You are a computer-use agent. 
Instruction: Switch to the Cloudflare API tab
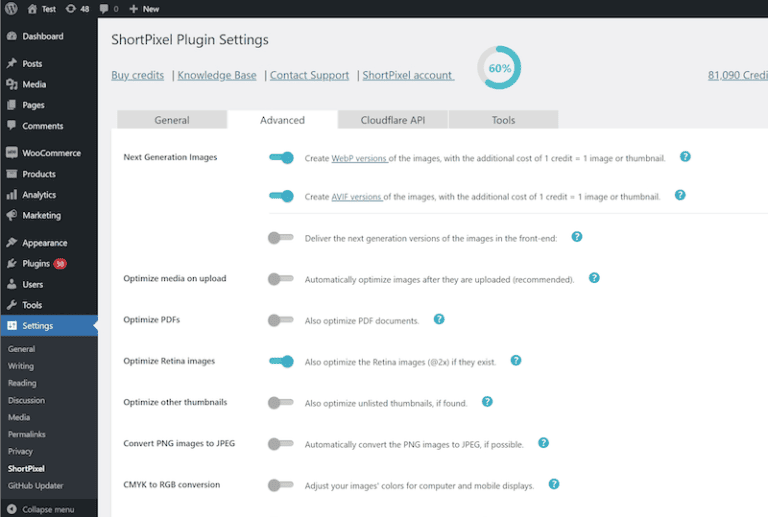[393, 120]
